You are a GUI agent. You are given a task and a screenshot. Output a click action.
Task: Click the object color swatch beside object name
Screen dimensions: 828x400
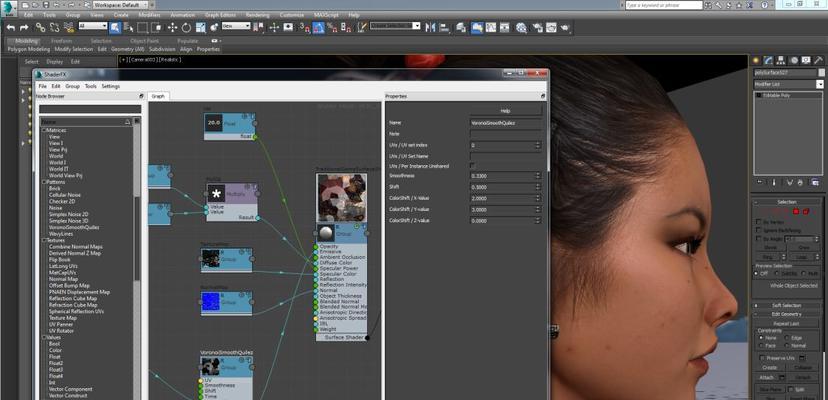pyautogui.click(x=821, y=72)
